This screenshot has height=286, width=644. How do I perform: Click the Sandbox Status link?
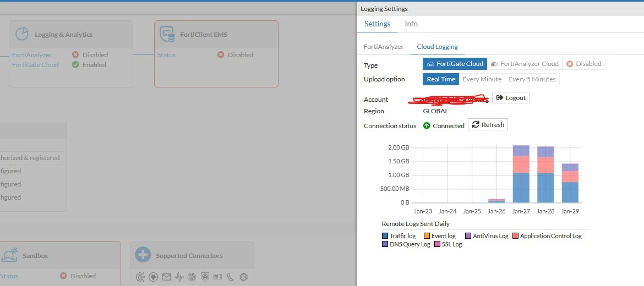[x=9, y=276]
